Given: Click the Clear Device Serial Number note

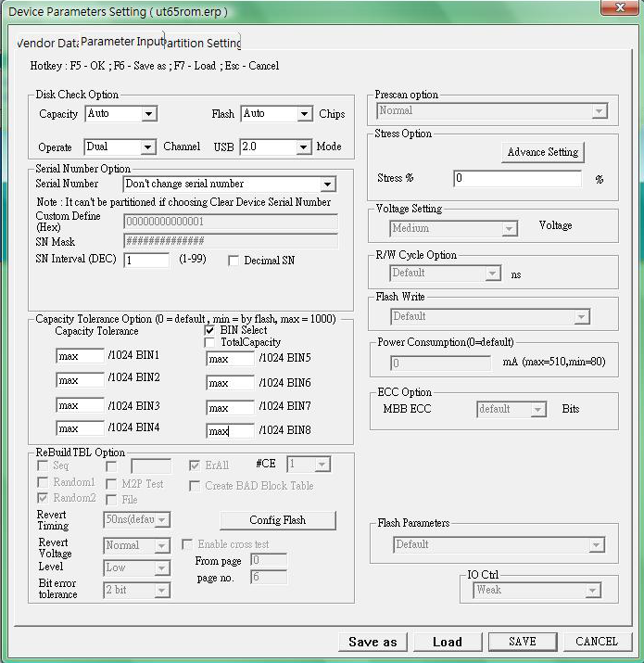Looking at the screenshot, I should (x=183, y=202).
